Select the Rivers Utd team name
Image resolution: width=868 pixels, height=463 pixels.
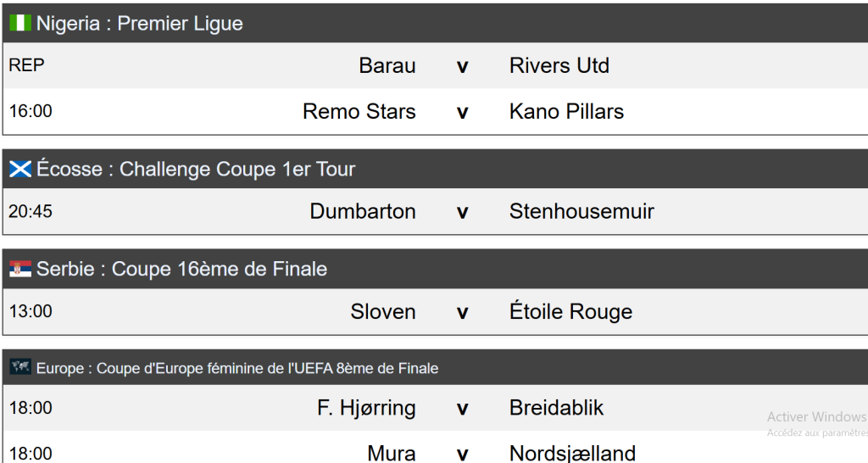point(559,65)
